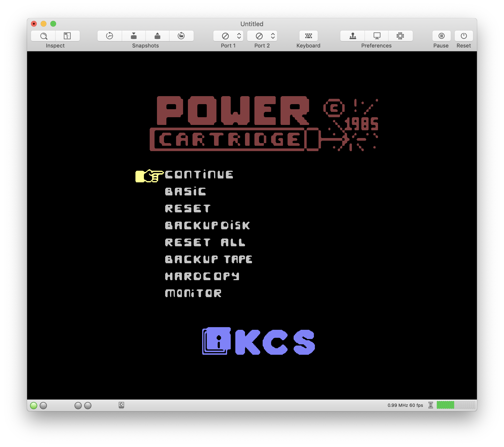Show the virtual keyboard
Screen dimensions: 504x447
(x=308, y=36)
